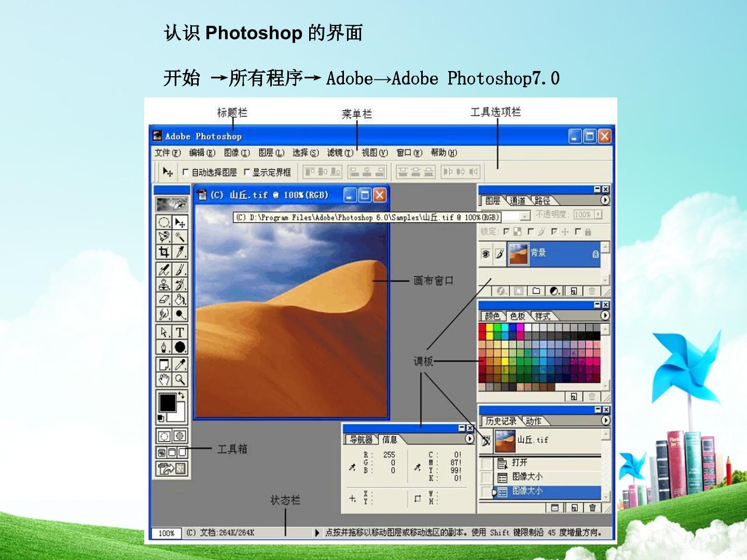Swap foreground and background colors
Image resolution: width=747 pixels, height=560 pixels.
(x=181, y=396)
